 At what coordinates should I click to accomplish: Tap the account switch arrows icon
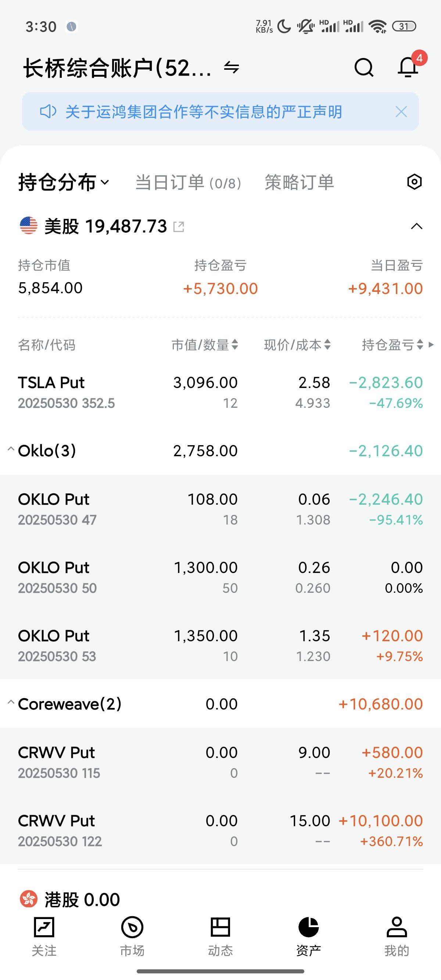point(231,67)
